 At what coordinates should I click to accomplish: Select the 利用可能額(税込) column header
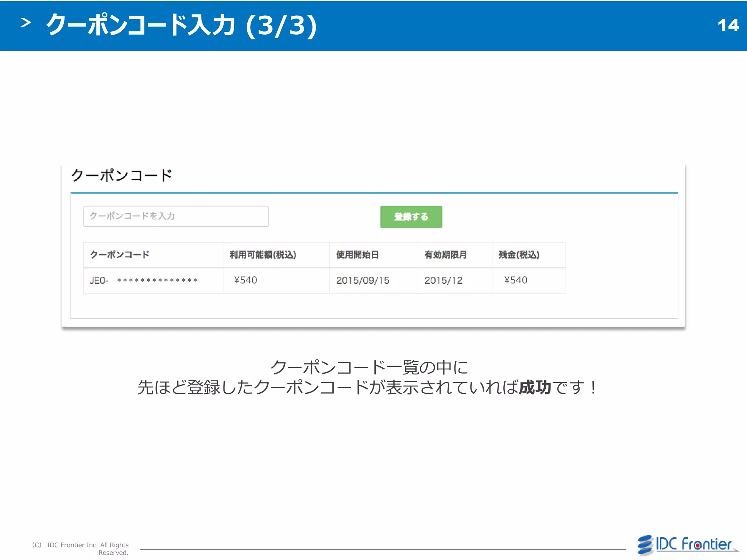(276, 255)
